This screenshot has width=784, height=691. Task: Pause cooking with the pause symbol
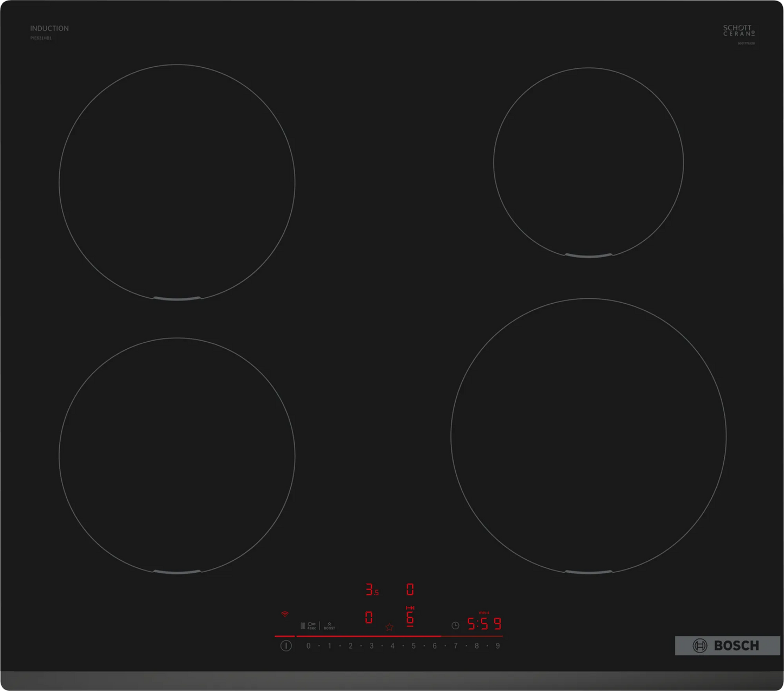point(303,625)
